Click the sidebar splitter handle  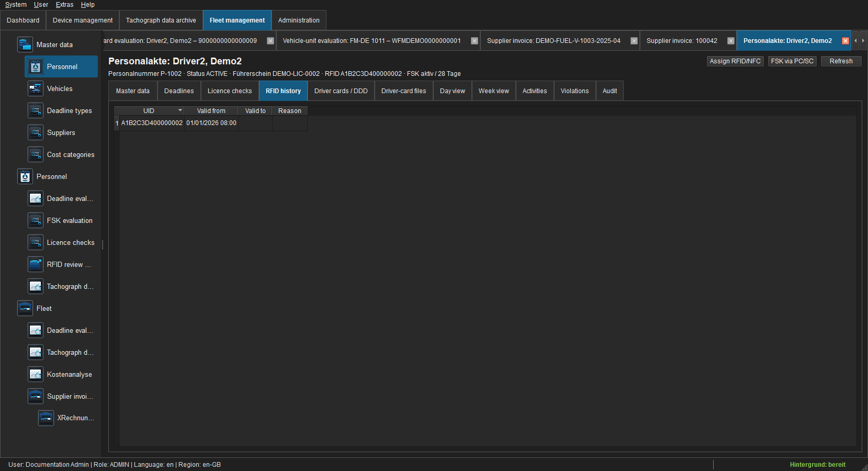tap(103, 244)
